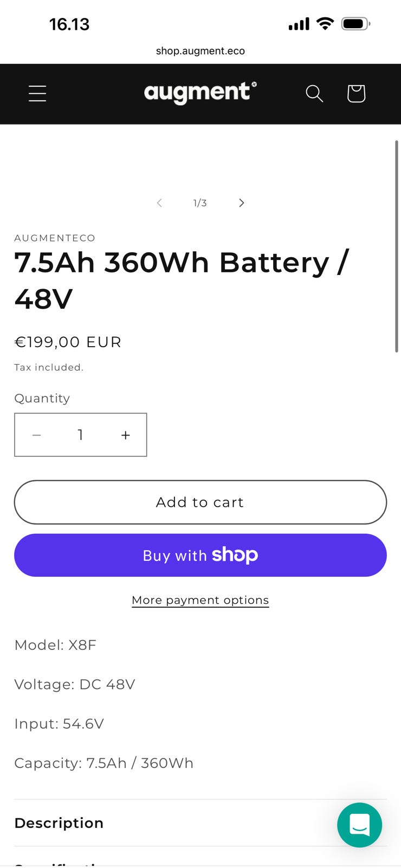Tap the 1/3 slide counter
This screenshot has height=868, width=401.
click(200, 203)
